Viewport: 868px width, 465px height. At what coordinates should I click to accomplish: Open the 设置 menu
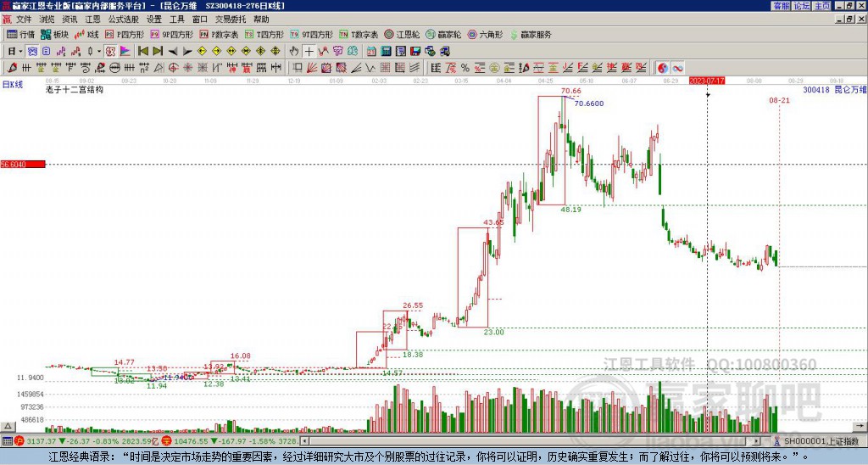pos(154,20)
